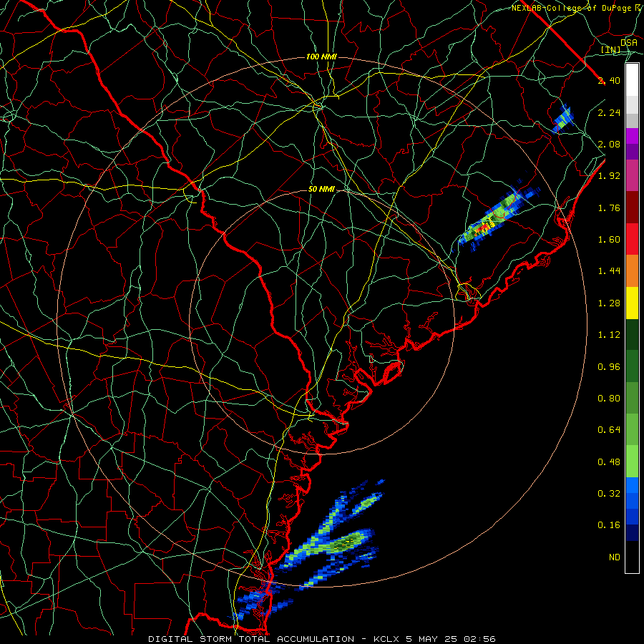The height and width of the screenshot is (644, 644).
Task: Click the 0.32 legend value
Action: (x=609, y=494)
